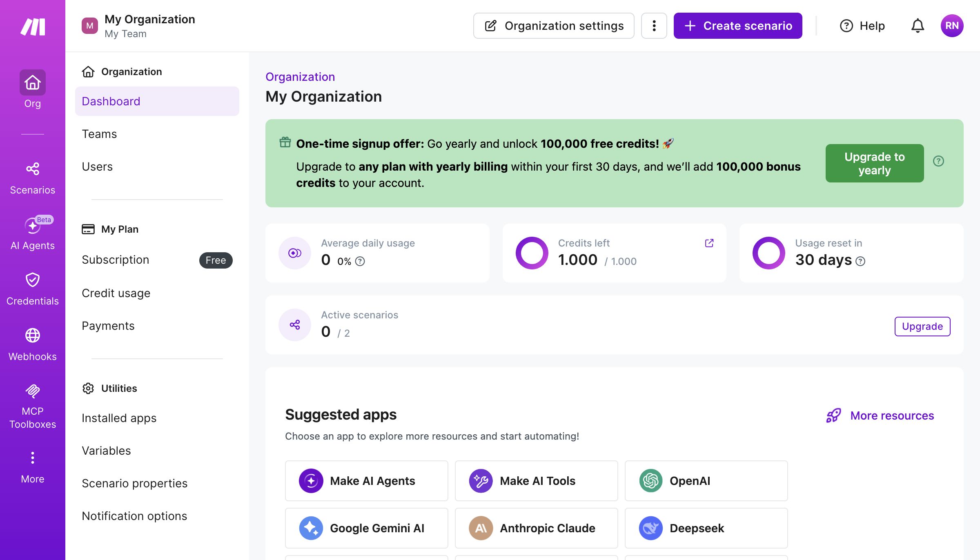Click Upgrade to yearly button

875,163
